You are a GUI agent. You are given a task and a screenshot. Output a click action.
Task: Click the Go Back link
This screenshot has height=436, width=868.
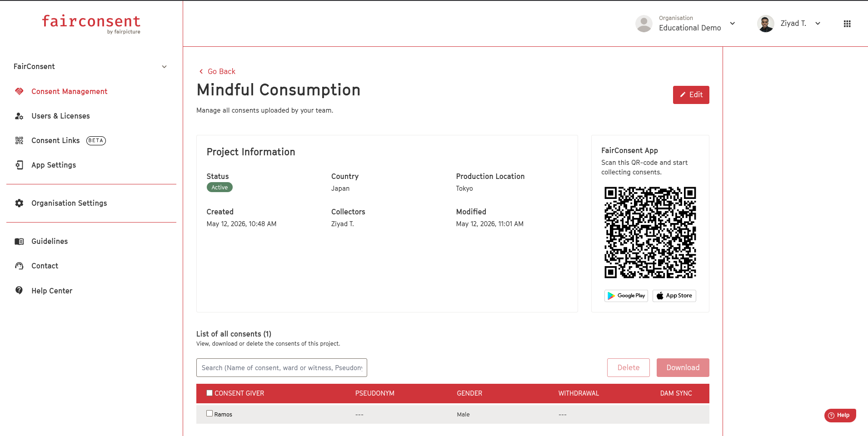coord(217,71)
